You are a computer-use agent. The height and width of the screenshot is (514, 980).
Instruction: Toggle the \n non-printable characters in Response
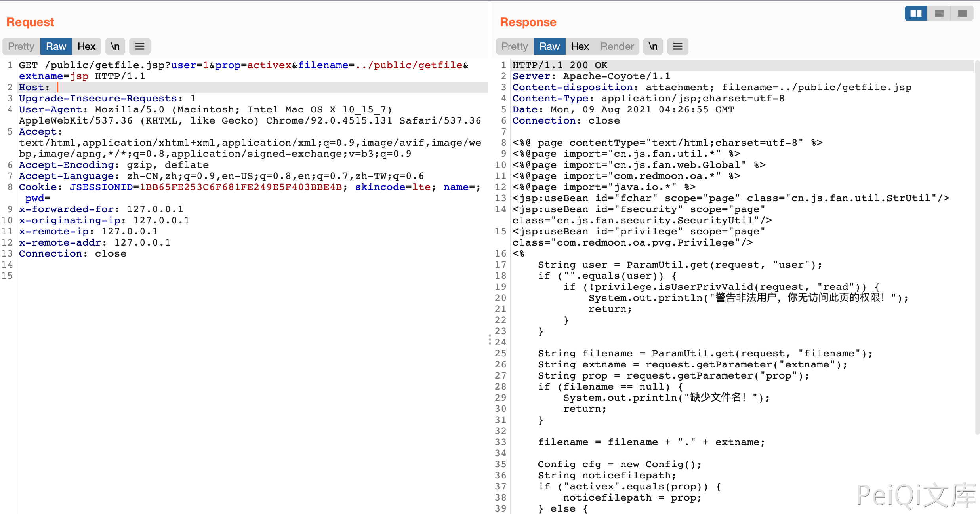click(x=653, y=46)
